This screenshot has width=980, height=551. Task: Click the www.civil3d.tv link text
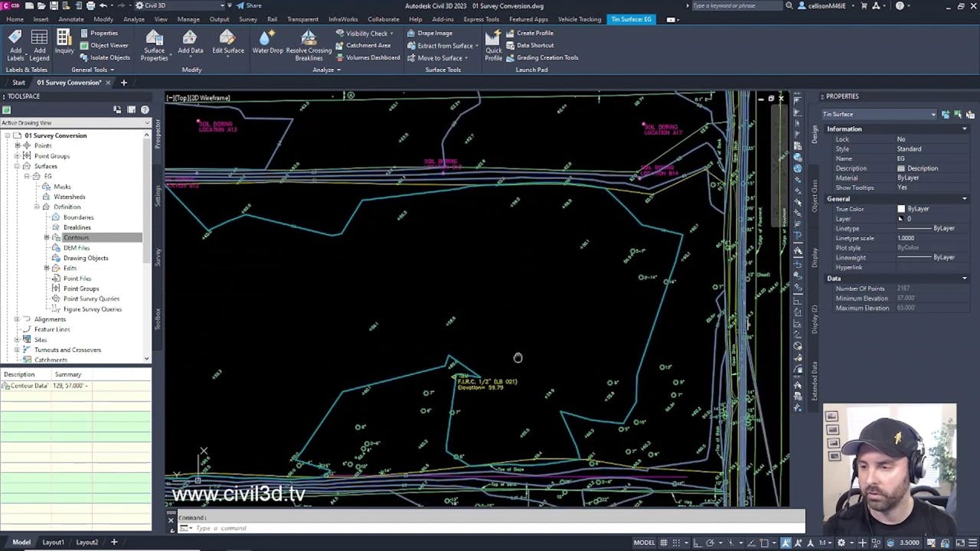[x=237, y=494]
